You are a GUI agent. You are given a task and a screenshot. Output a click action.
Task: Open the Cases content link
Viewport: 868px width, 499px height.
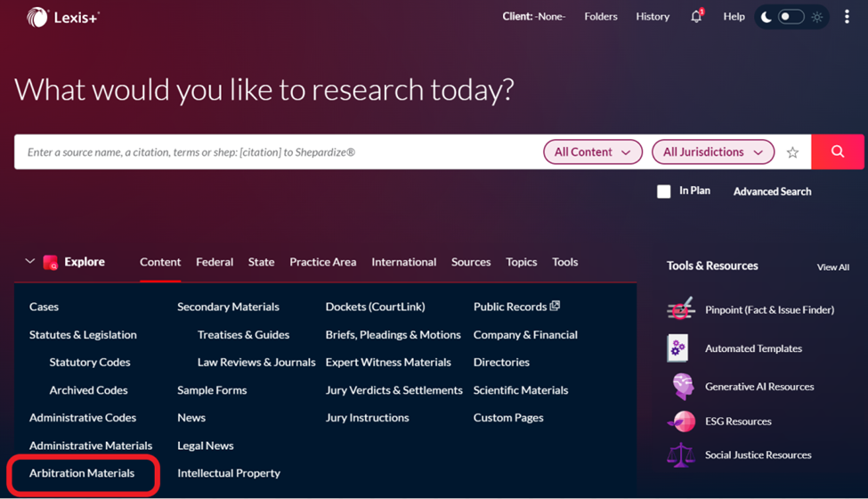[44, 307]
